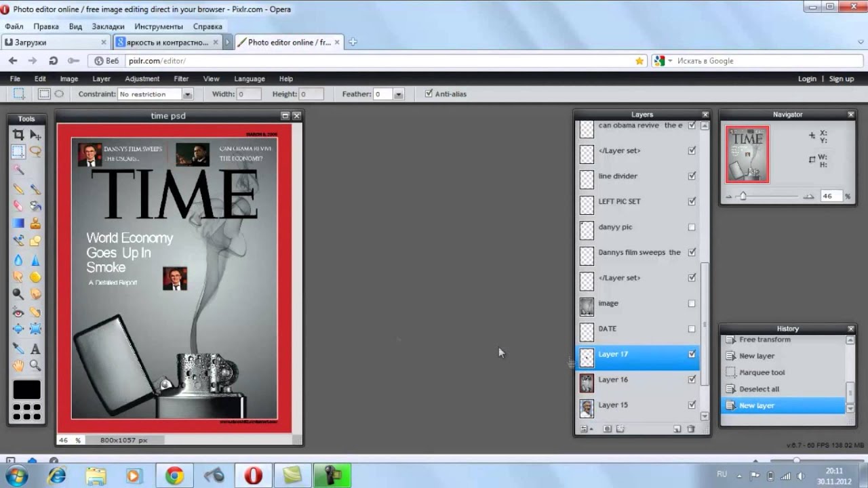Click the Navigator zoom slider handle
The height and width of the screenshot is (488, 868).
[743, 196]
